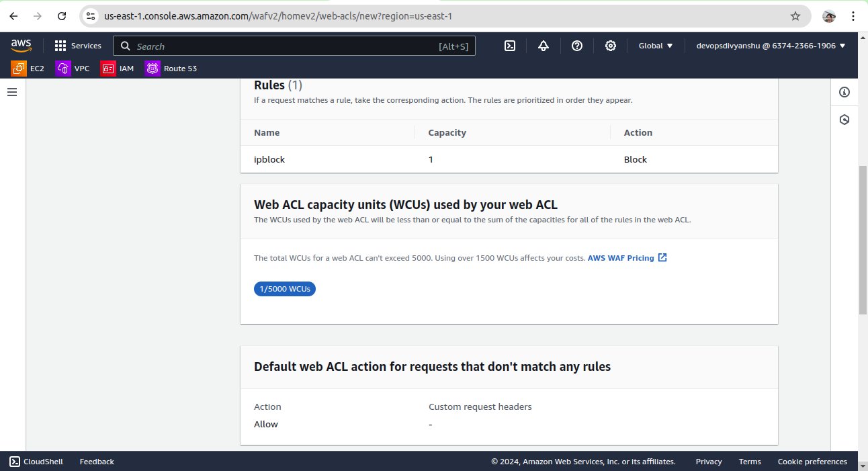
Task: Click the Cookie preferences link
Action: pos(812,462)
